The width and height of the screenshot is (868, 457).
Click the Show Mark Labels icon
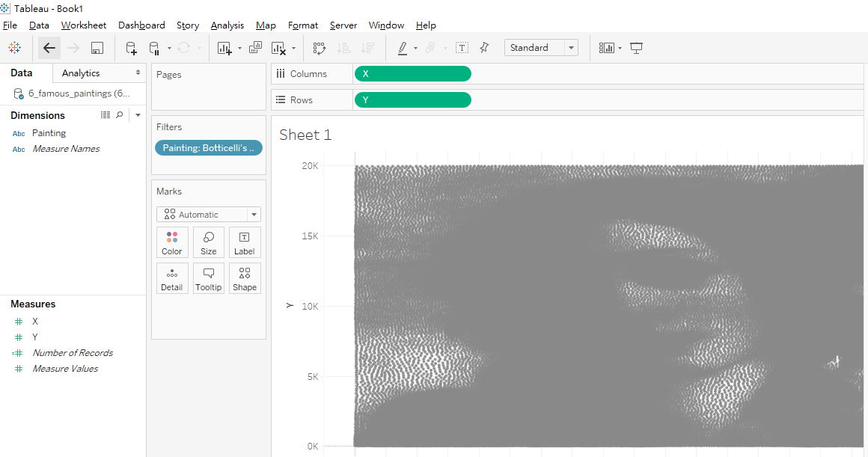tap(462, 48)
